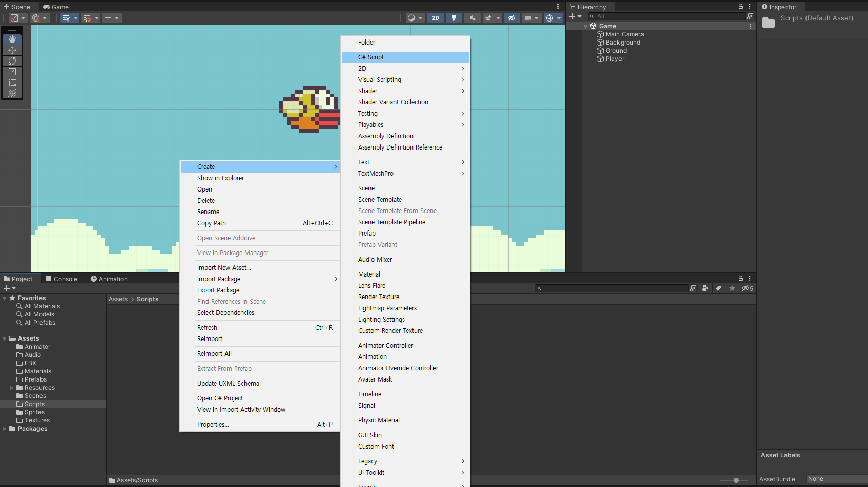Image resolution: width=868 pixels, height=487 pixels.
Task: Open Scene view more-options menu
Action: tap(558, 7)
